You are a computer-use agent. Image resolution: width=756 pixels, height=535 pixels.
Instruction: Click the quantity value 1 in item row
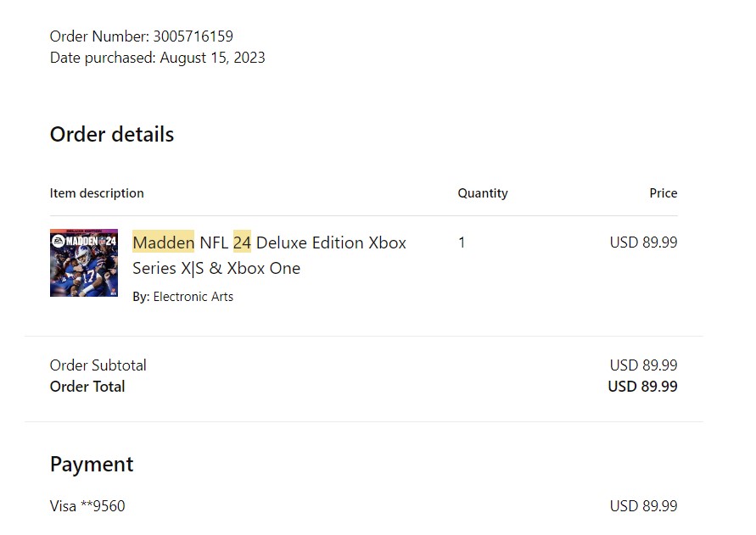pyautogui.click(x=462, y=242)
